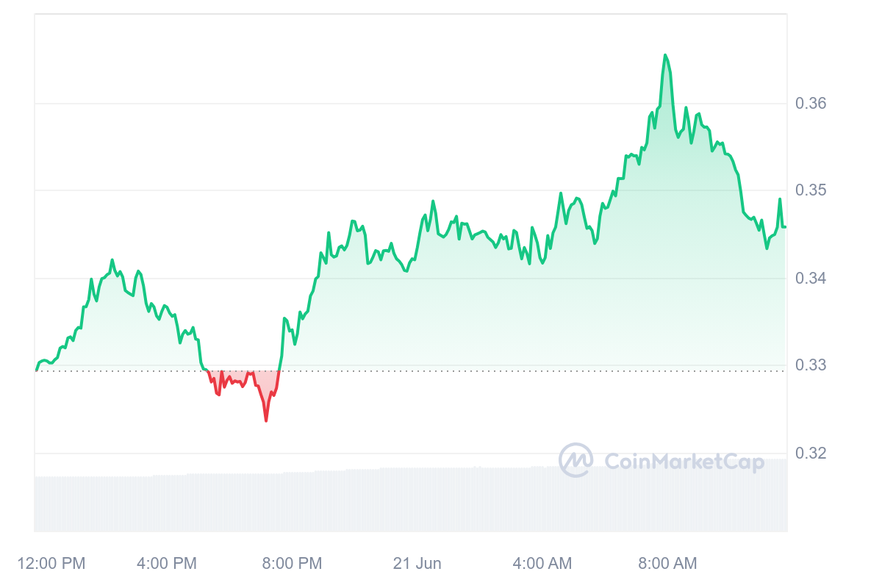Click the highest peak of the price line
Image resolution: width=882 pixels, height=588 pixels.
click(665, 55)
